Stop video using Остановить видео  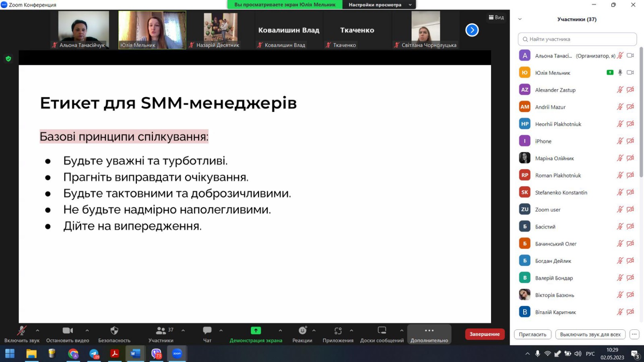click(67, 331)
